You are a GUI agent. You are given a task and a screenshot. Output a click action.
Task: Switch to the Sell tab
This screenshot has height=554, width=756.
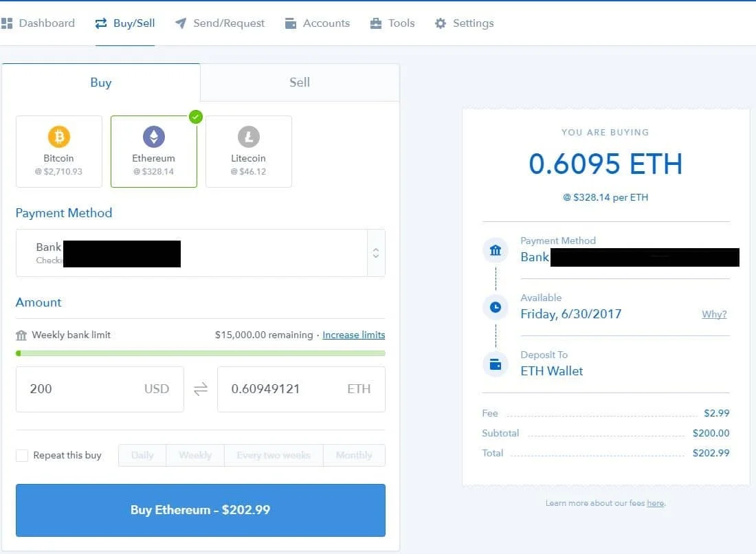[x=299, y=82]
